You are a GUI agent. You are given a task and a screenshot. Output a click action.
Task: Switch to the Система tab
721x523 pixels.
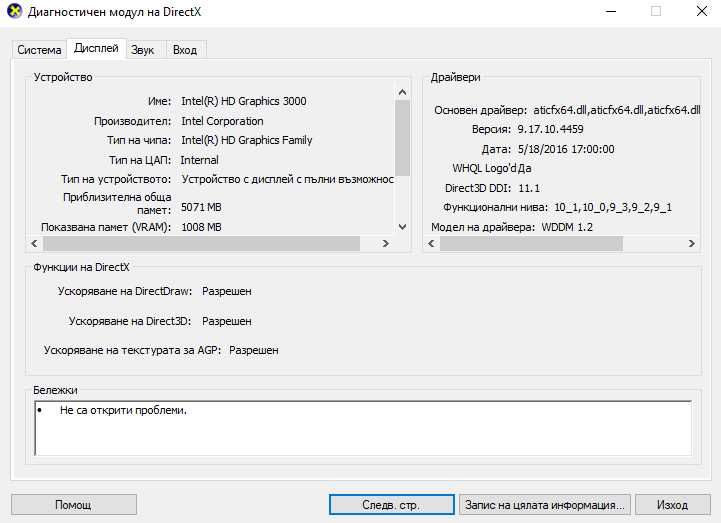pos(40,50)
